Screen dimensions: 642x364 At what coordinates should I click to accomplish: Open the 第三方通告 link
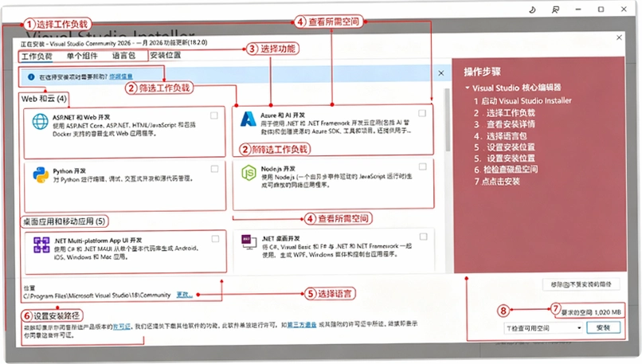[x=302, y=325]
